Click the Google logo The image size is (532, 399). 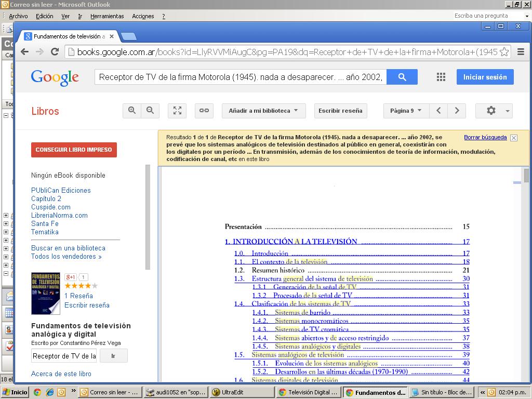pos(55,78)
